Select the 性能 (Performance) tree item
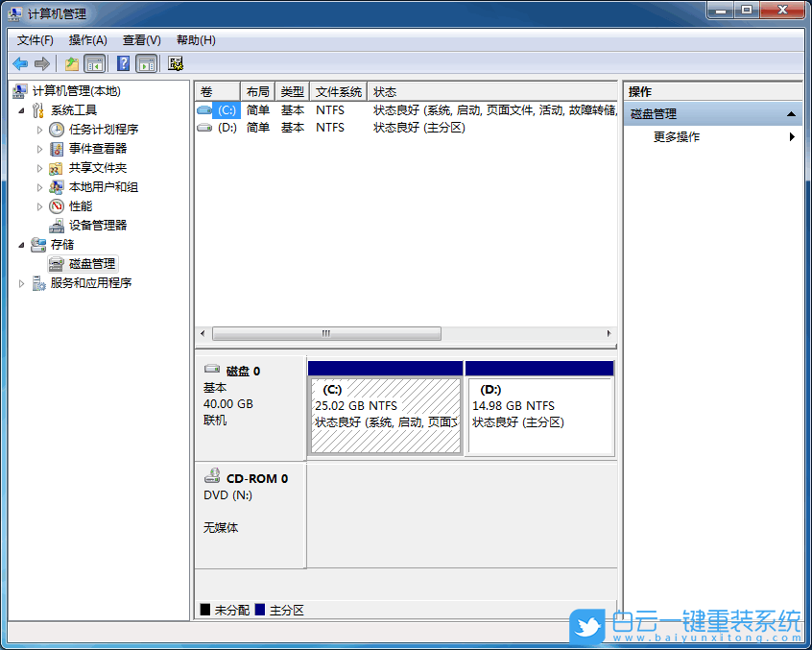Viewport: 812px width, 650px height. (79, 205)
